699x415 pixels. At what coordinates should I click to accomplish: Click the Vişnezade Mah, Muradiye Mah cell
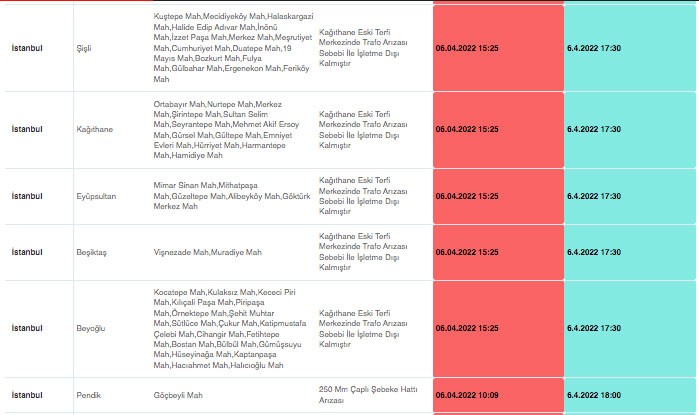tap(206, 252)
